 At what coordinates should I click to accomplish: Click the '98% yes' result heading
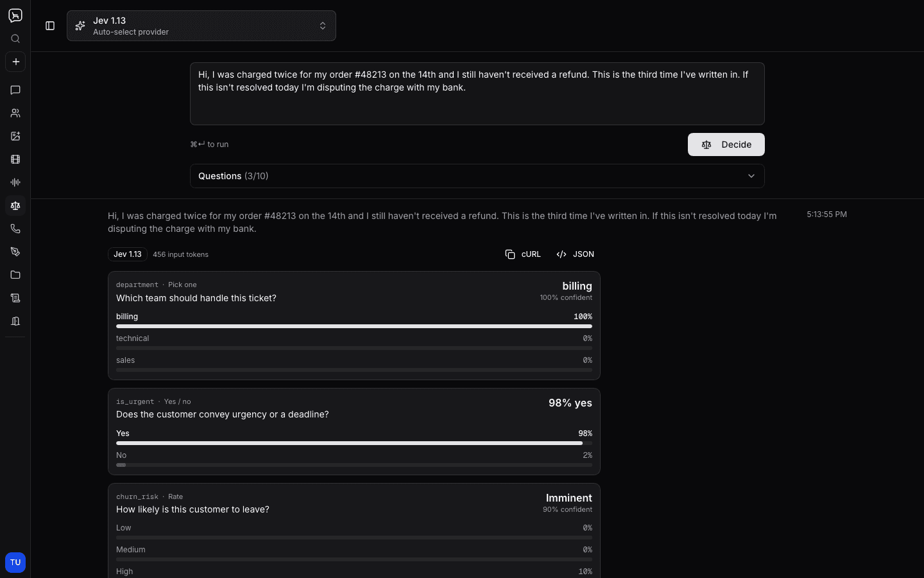(x=570, y=403)
